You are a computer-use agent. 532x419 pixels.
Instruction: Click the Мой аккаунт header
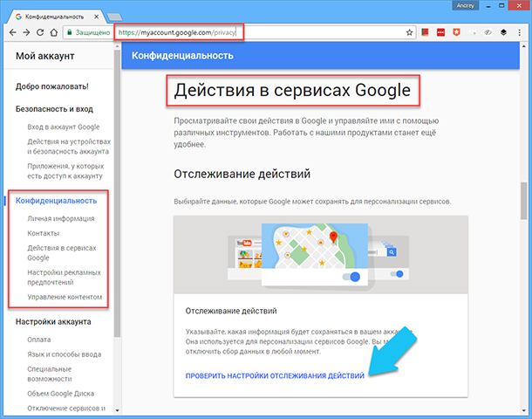coord(44,56)
